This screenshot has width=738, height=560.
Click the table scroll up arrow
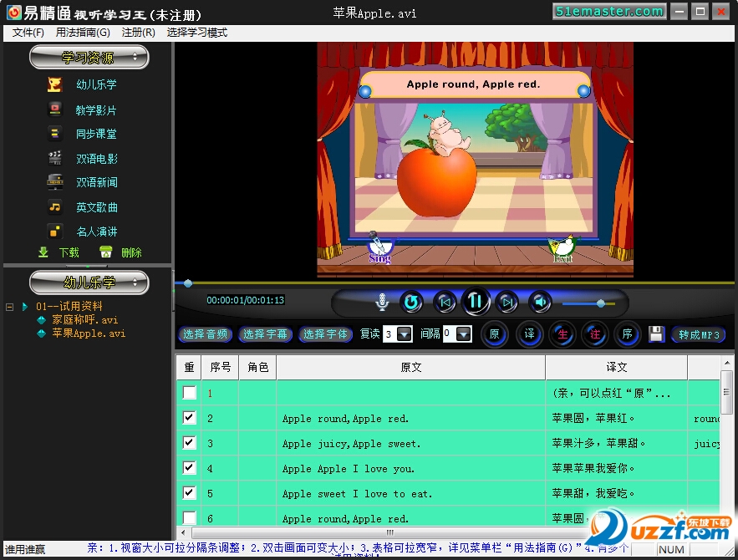click(x=726, y=363)
